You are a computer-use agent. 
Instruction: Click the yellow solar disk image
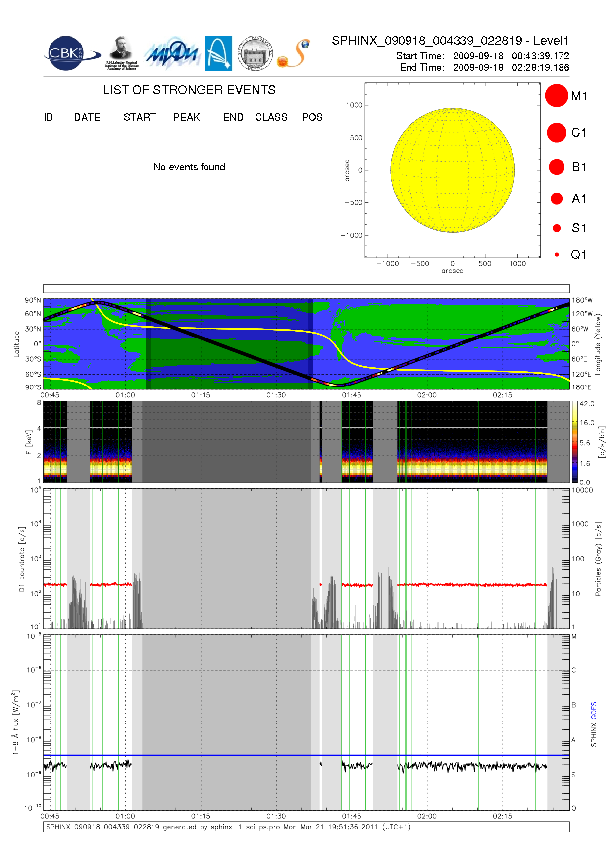pyautogui.click(x=452, y=170)
